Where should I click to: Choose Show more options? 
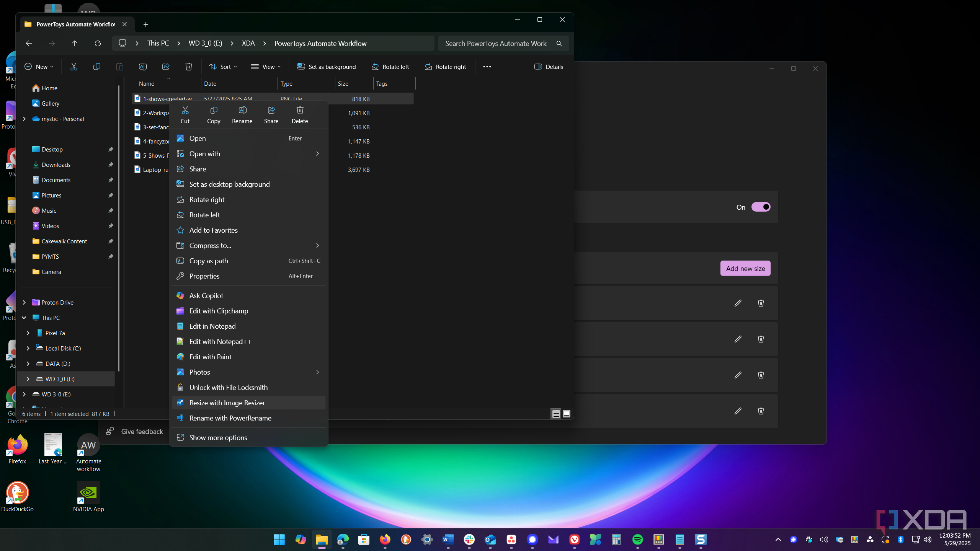tap(248, 438)
